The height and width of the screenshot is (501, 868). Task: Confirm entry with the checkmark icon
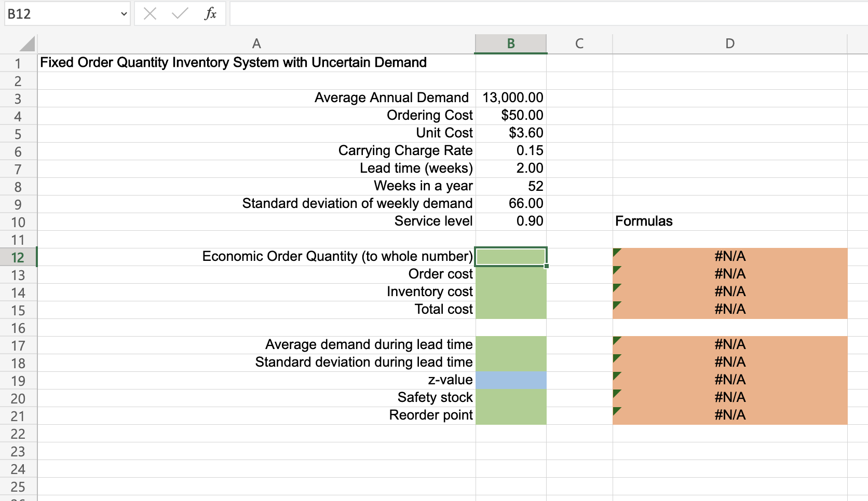(x=180, y=13)
